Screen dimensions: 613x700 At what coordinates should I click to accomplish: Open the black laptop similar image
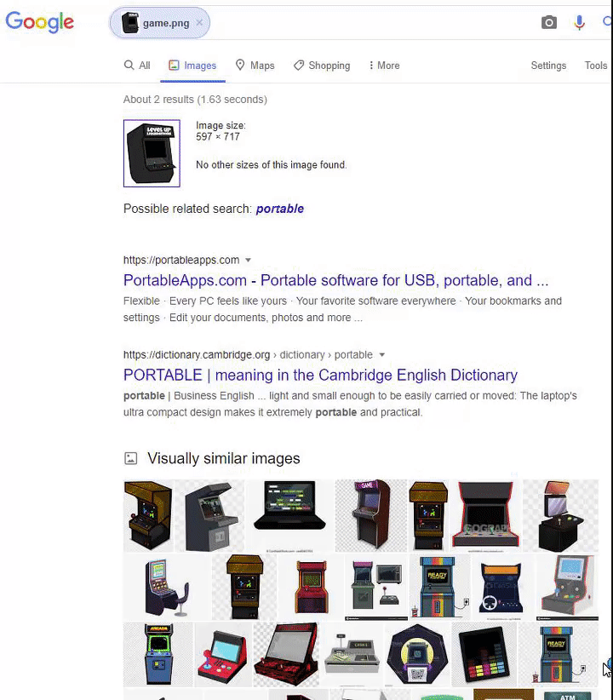[289, 515]
